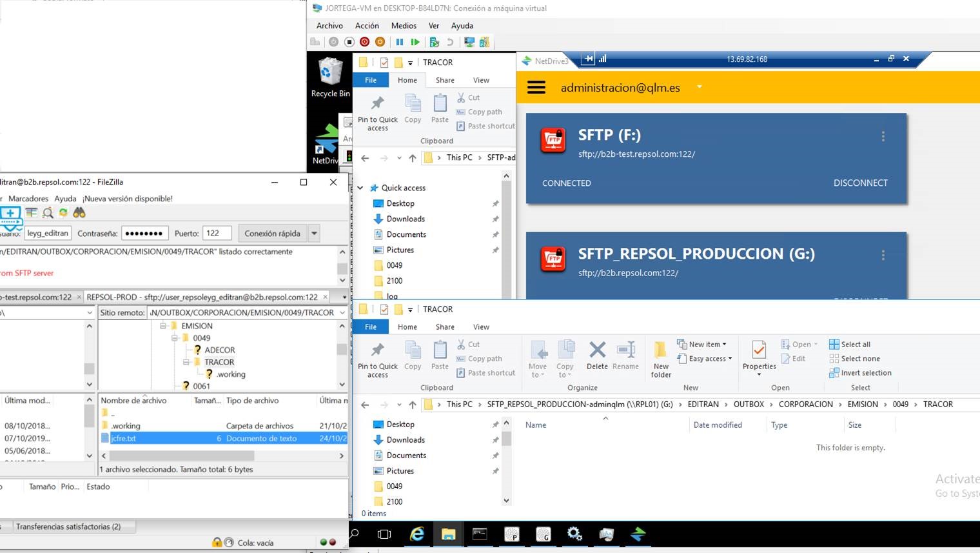Click the Puerto input field in FileZilla

pos(217,233)
